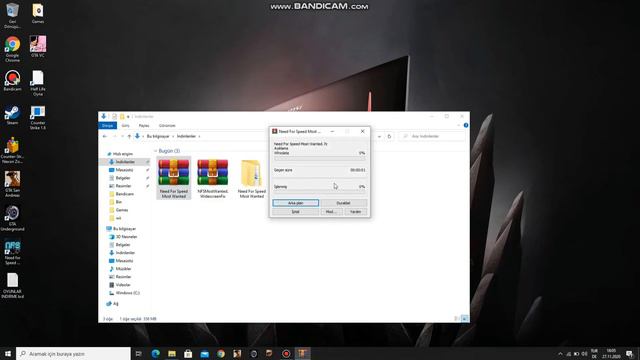The image size is (640, 360).
Task: Open Mail app from the taskbar
Action: point(204,353)
